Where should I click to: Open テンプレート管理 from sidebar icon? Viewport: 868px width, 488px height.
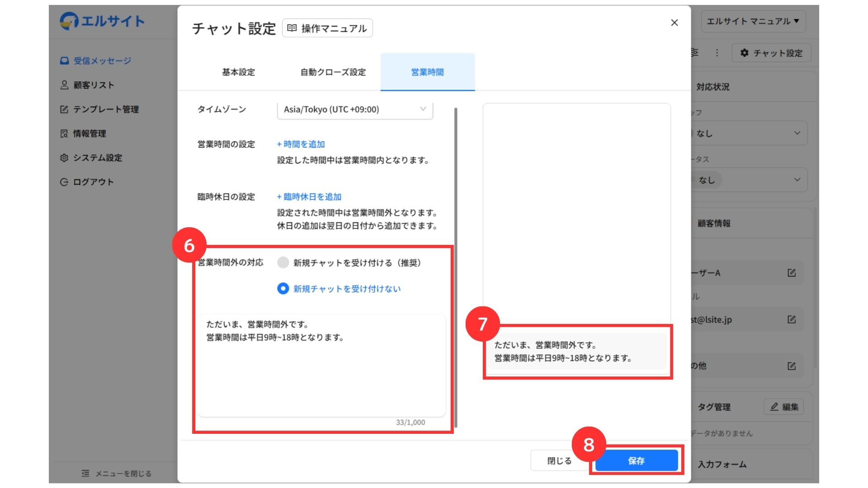point(64,109)
